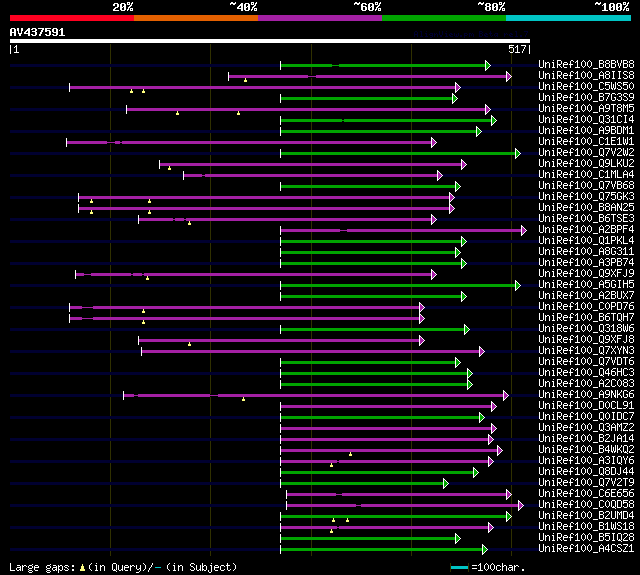Click the yellow gap marker under UniRef100_A8IIS8 bar
Screen dimensions: 640x575
(245, 80)
